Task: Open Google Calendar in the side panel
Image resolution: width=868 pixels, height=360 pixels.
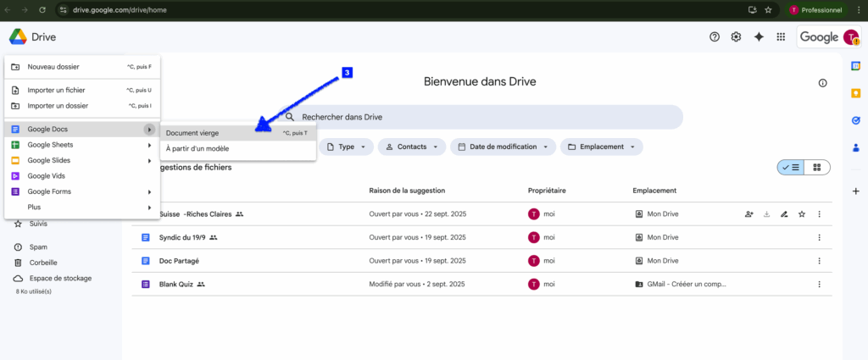Action: click(x=855, y=67)
